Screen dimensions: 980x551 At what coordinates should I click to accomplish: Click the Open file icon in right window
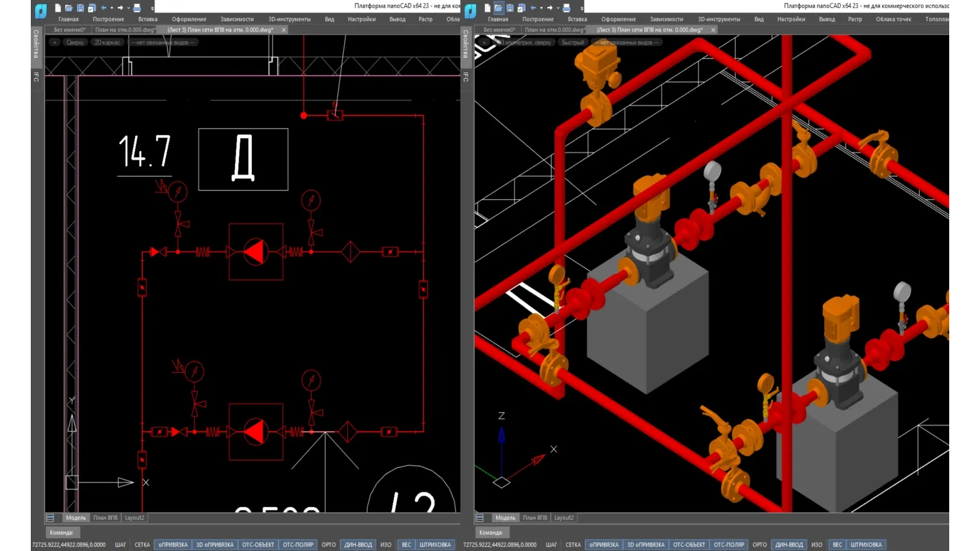click(x=498, y=8)
